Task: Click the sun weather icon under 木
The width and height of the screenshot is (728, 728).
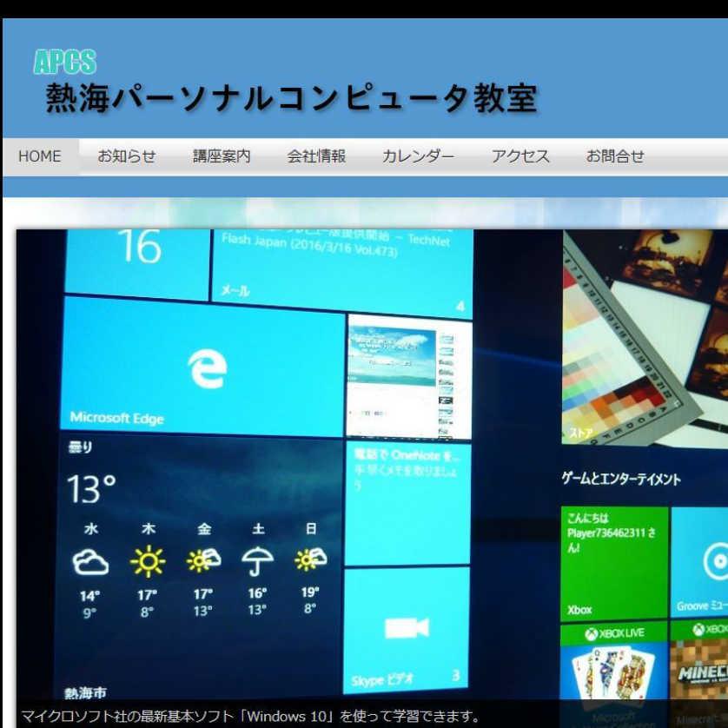Action: click(148, 562)
